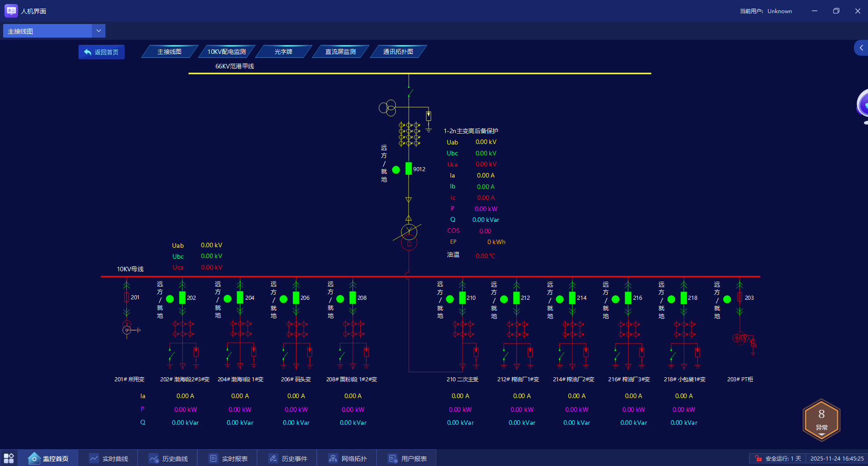The height and width of the screenshot is (466, 868).
Task: Open the 8 异常 alarm hexagon badge
Action: (x=821, y=420)
